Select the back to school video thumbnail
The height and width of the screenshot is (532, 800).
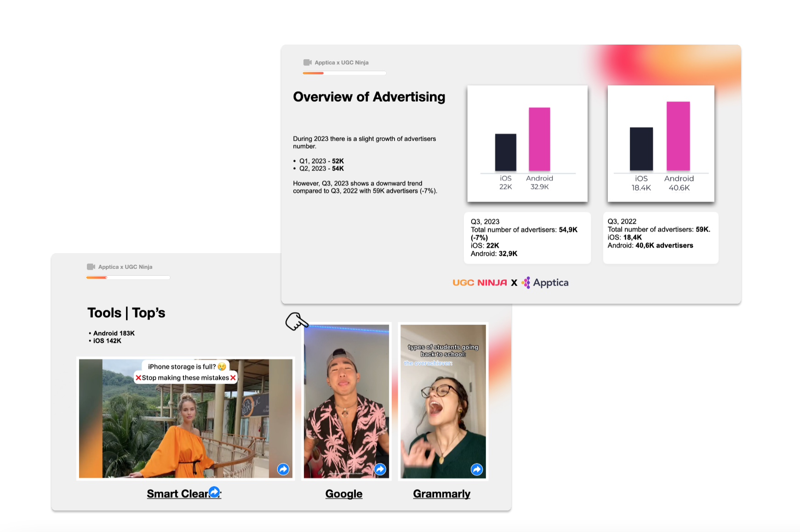point(443,402)
